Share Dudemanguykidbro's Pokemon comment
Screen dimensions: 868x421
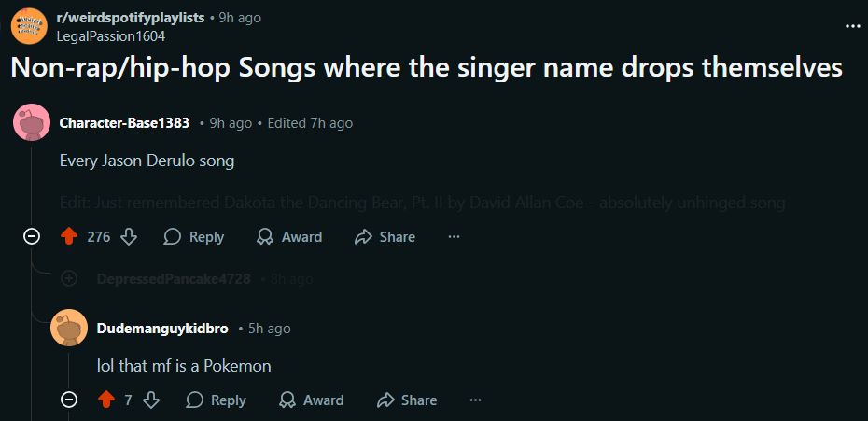point(407,400)
